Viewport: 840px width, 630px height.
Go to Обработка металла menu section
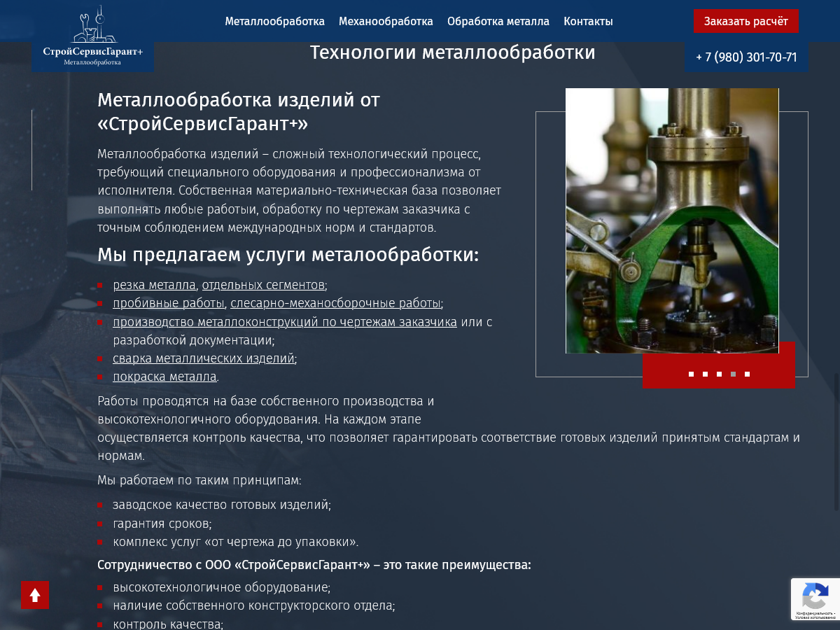click(498, 21)
